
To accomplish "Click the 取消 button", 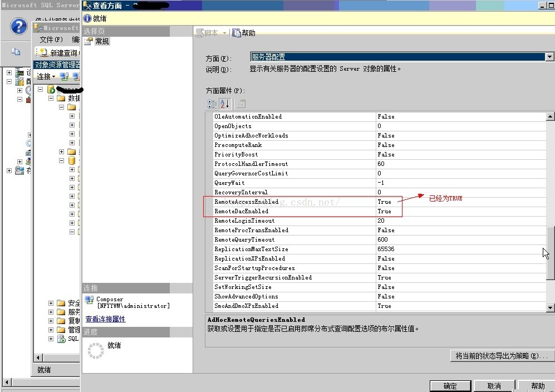I will click(x=494, y=386).
